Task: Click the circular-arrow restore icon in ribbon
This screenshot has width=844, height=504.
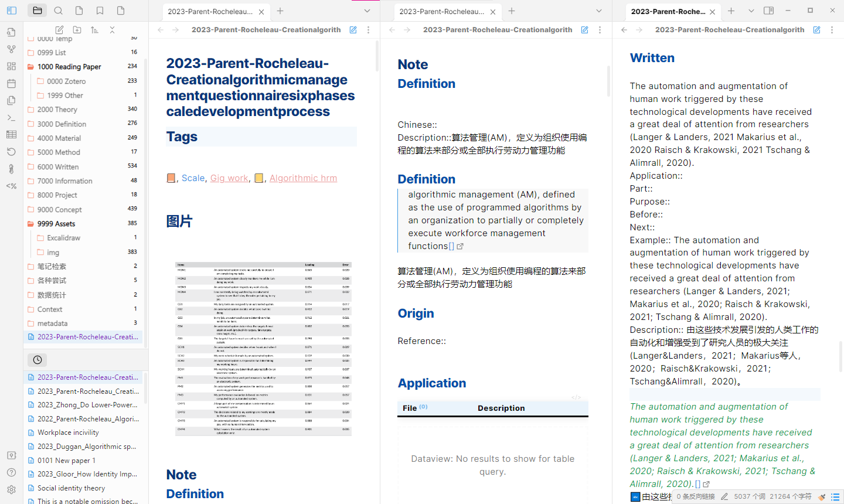Action: [11, 151]
